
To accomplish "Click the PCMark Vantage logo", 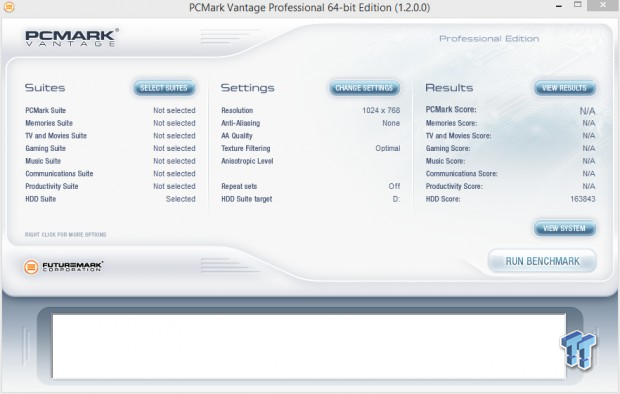I will (71, 38).
